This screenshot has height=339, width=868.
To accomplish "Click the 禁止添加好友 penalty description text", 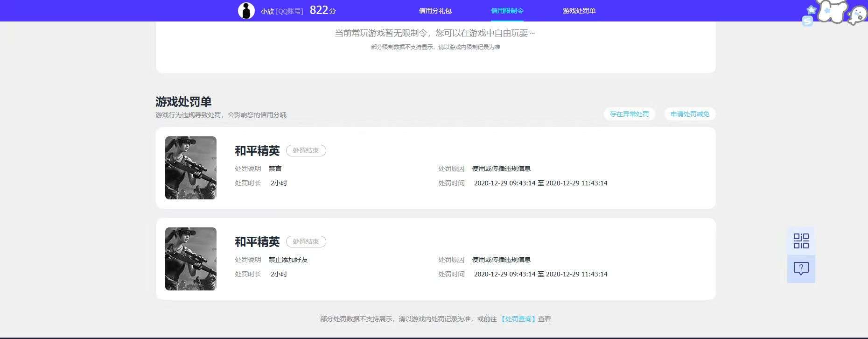I will [x=288, y=260].
